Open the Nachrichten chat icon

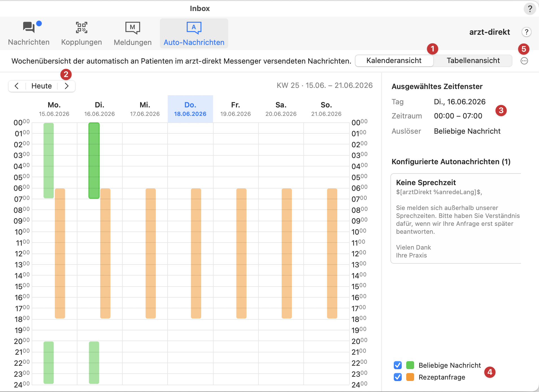29,28
